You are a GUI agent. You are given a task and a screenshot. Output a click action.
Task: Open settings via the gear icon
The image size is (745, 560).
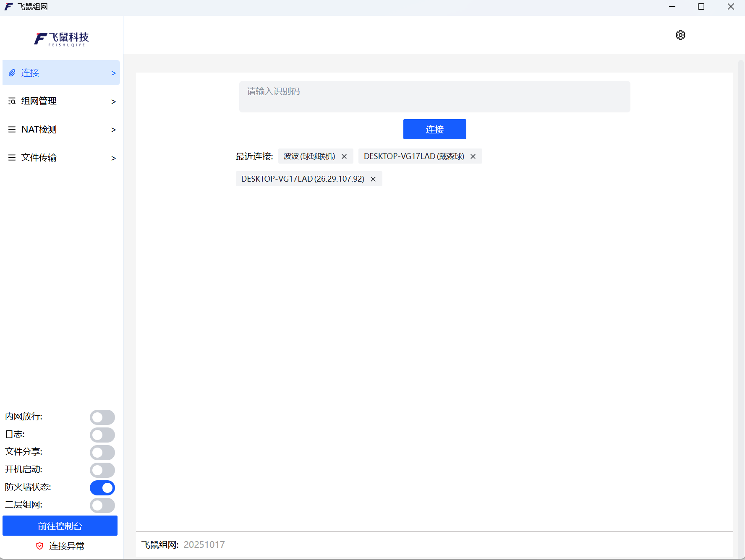680,35
